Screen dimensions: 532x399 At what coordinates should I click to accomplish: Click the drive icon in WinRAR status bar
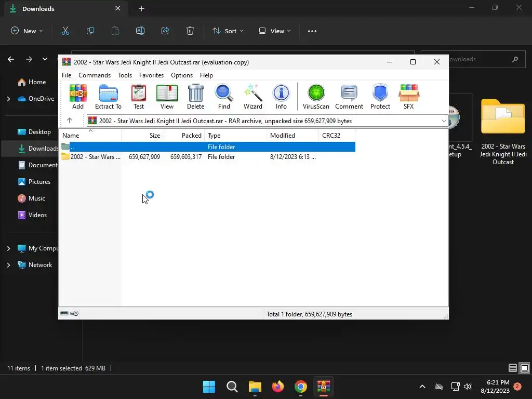click(64, 313)
